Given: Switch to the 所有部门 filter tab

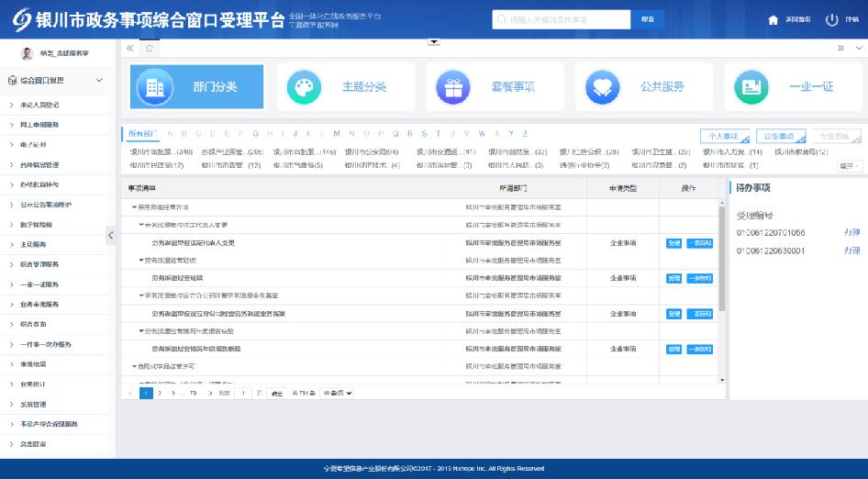Looking at the screenshot, I should (142, 134).
